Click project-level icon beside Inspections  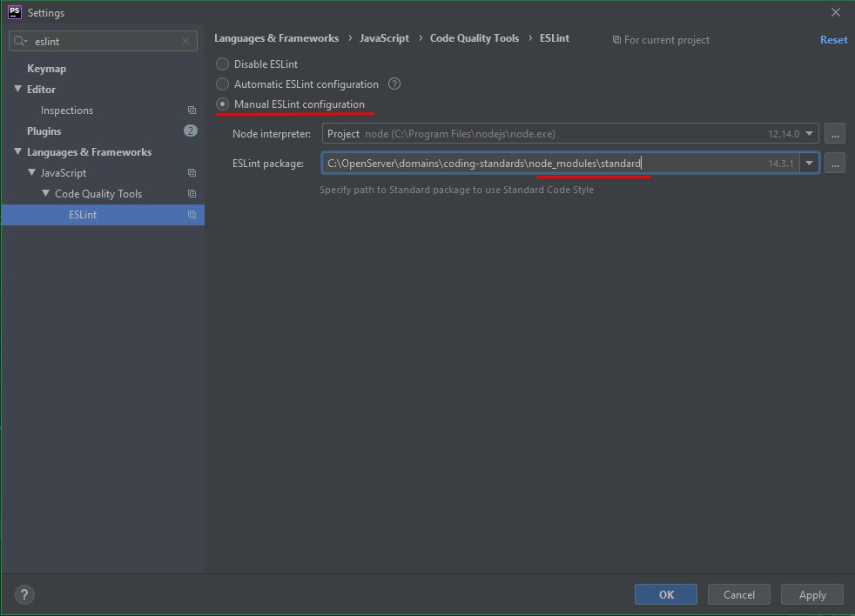pyautogui.click(x=192, y=110)
